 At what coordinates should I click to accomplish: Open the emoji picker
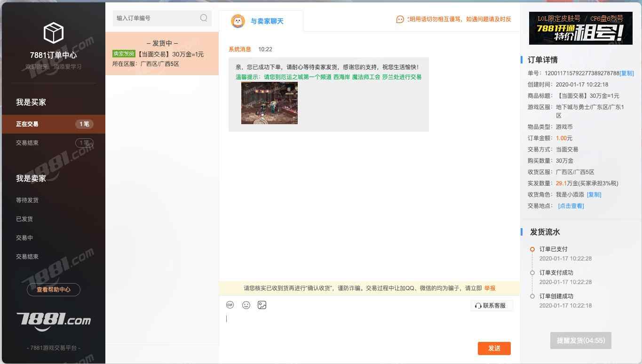point(246,305)
